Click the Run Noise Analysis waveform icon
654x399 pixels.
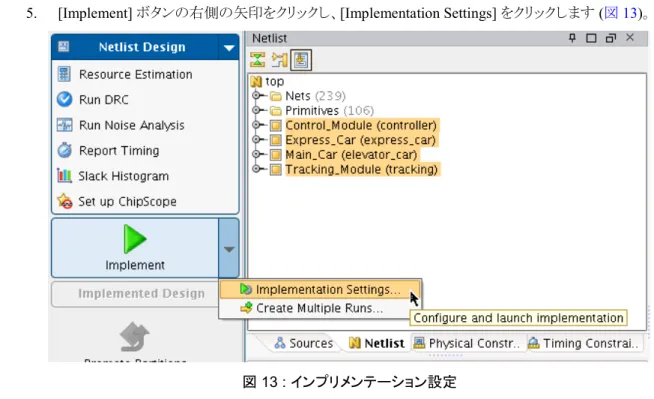coord(64,125)
